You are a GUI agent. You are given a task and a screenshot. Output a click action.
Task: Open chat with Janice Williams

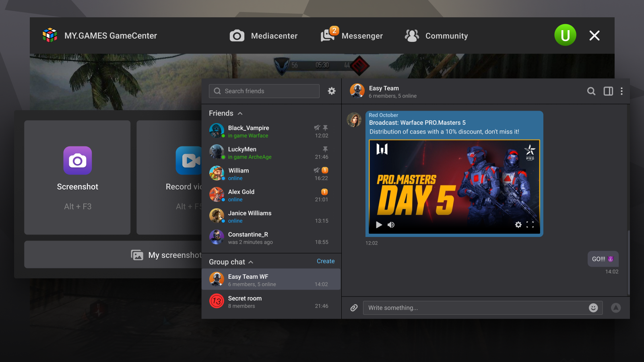coord(271,217)
